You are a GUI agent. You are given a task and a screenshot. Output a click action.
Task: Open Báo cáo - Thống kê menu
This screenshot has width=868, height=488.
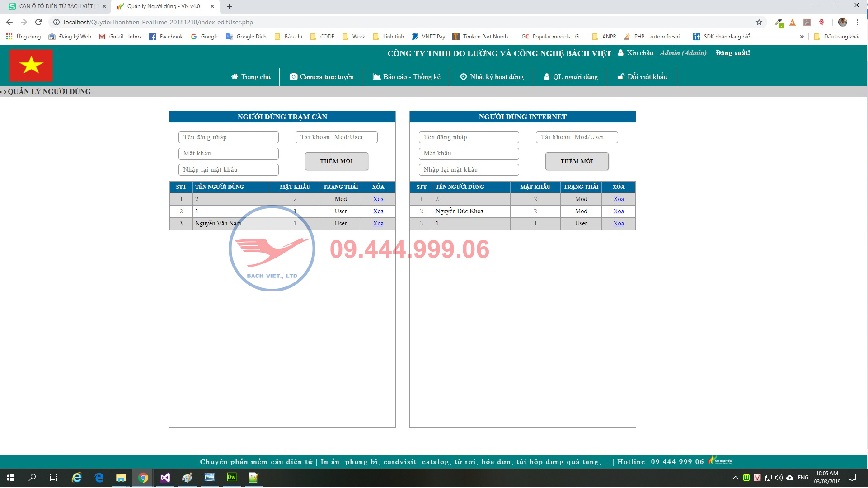[x=406, y=77]
